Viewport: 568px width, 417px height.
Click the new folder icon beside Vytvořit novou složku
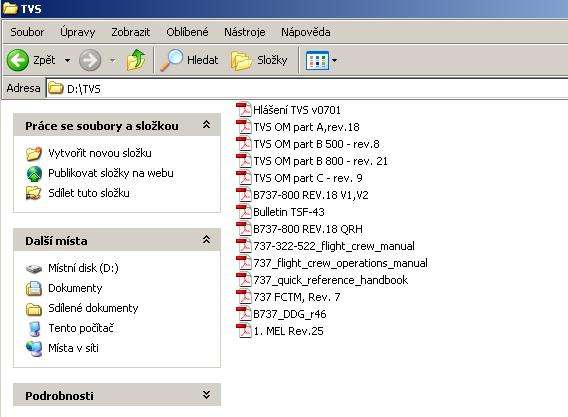(34, 153)
